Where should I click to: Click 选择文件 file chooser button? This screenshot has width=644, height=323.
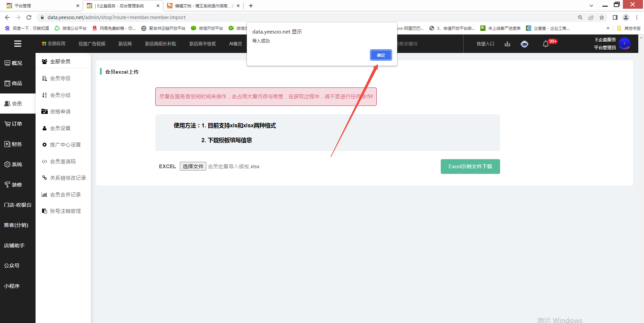coord(193,167)
